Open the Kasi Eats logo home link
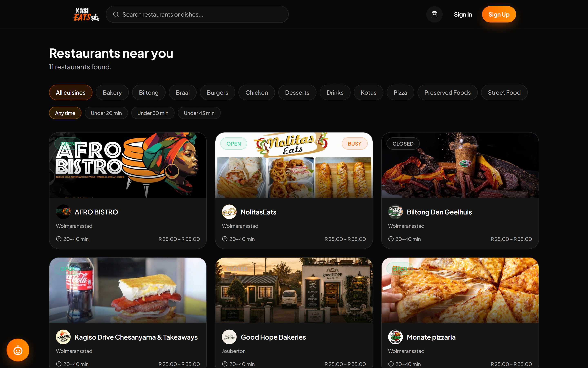 (x=86, y=14)
